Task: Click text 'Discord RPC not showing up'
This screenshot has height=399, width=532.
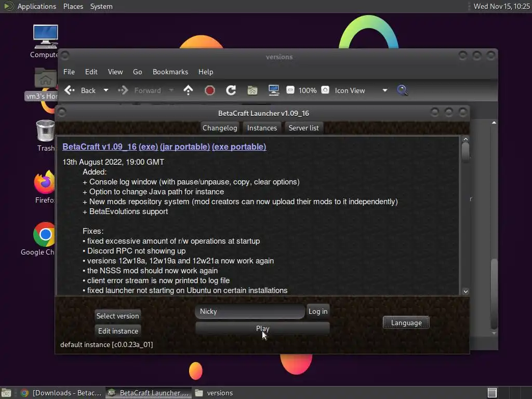Action: point(137,251)
